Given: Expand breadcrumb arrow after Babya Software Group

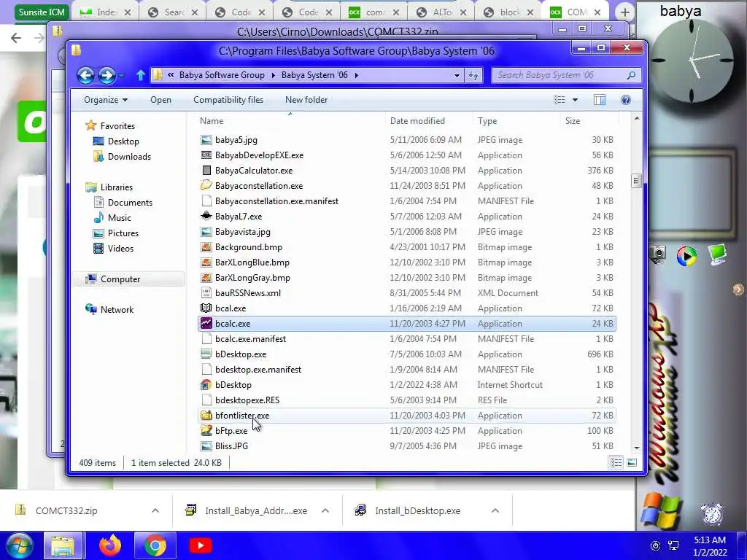Looking at the screenshot, I should pos(273,75).
